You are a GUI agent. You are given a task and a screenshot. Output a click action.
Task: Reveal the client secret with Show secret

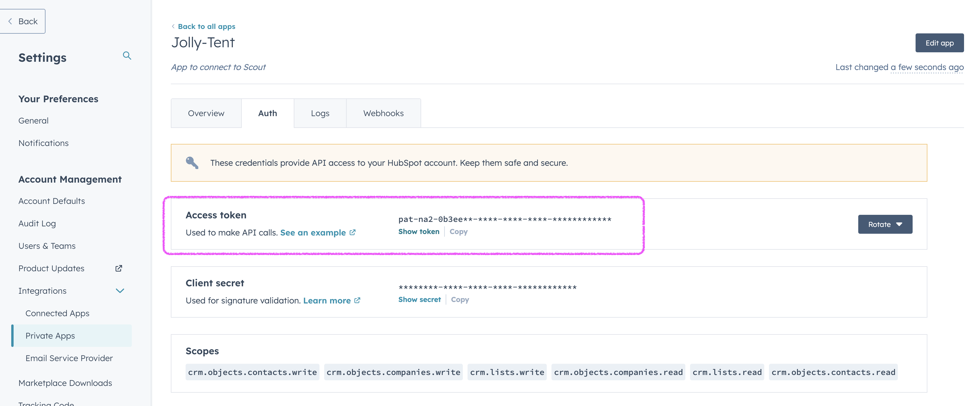(x=419, y=299)
